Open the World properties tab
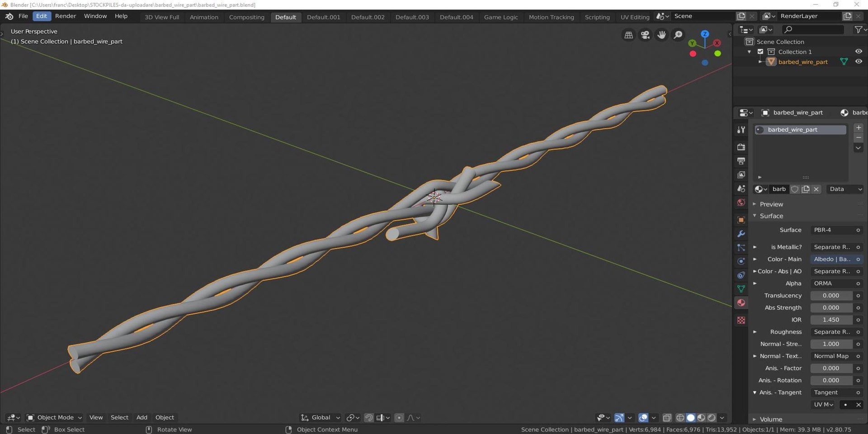This screenshot has height=434, width=868. point(741,203)
